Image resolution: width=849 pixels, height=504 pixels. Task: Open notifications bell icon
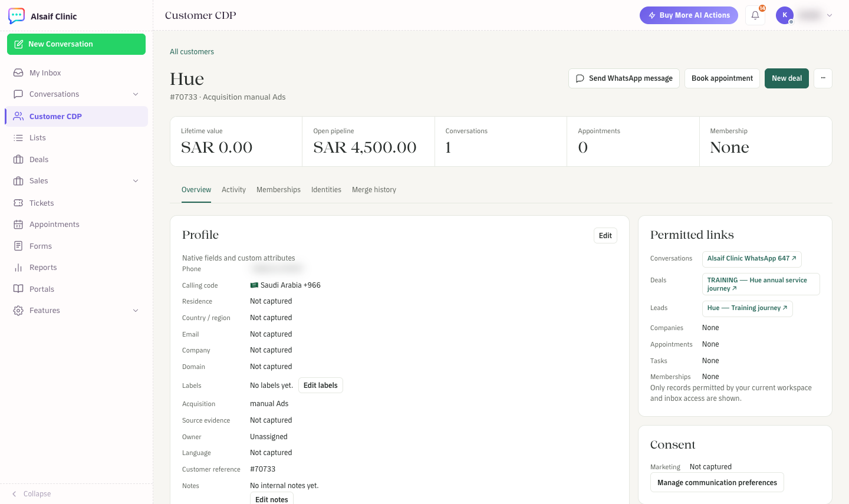pos(755,15)
